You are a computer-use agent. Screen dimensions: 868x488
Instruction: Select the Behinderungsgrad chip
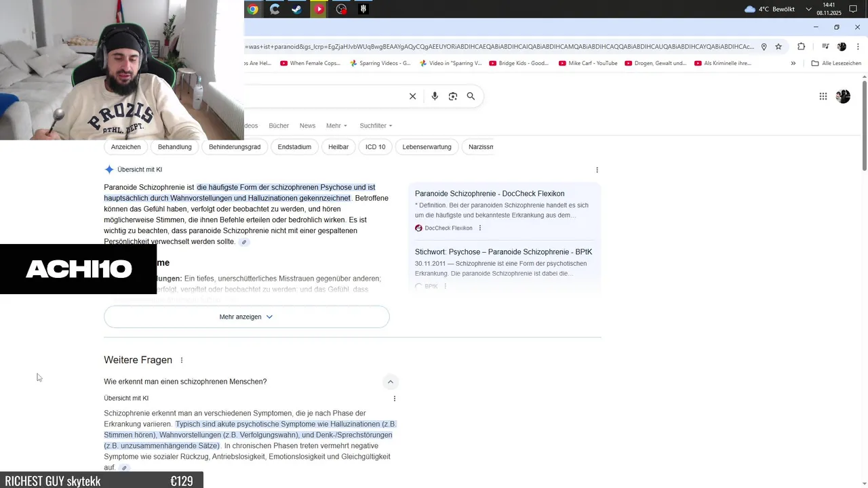pos(235,146)
